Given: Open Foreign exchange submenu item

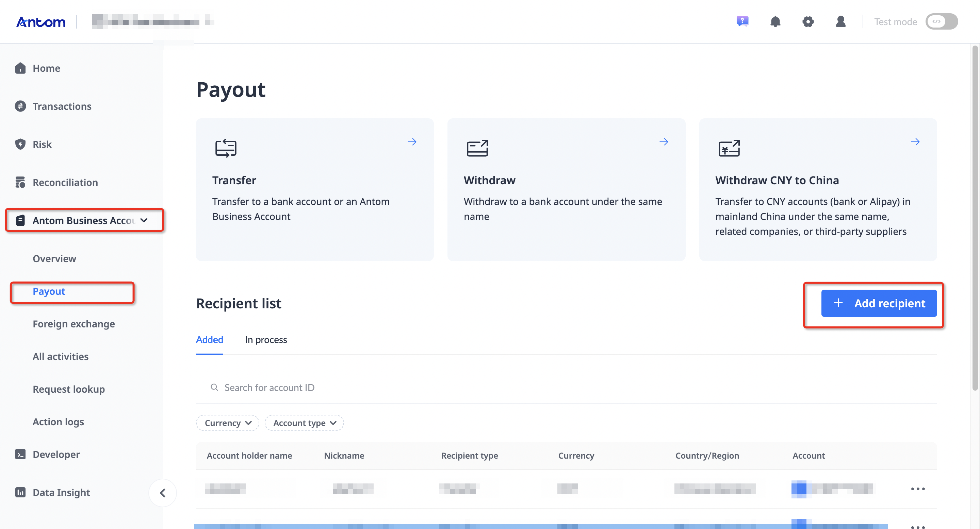Looking at the screenshot, I should pyautogui.click(x=73, y=324).
